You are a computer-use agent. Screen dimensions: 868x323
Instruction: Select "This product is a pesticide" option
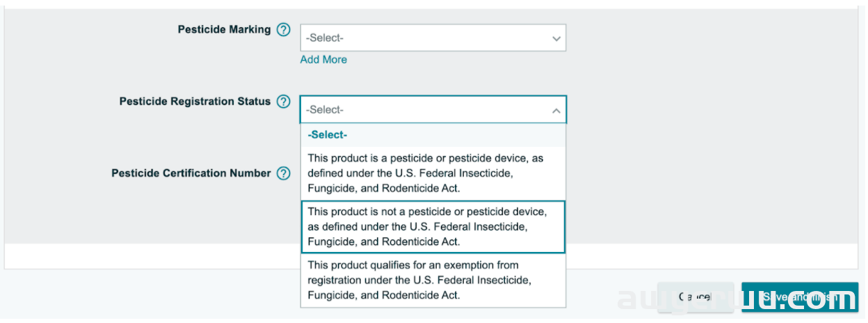[x=433, y=173]
